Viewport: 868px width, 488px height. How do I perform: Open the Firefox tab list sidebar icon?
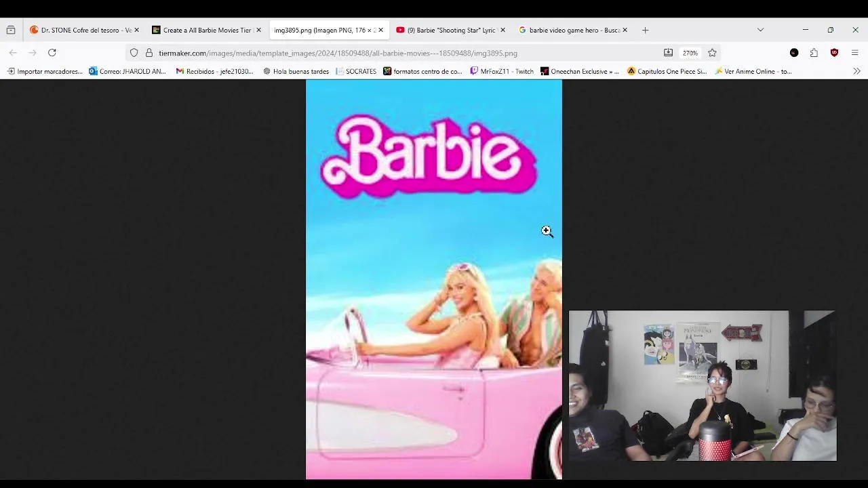point(11,30)
